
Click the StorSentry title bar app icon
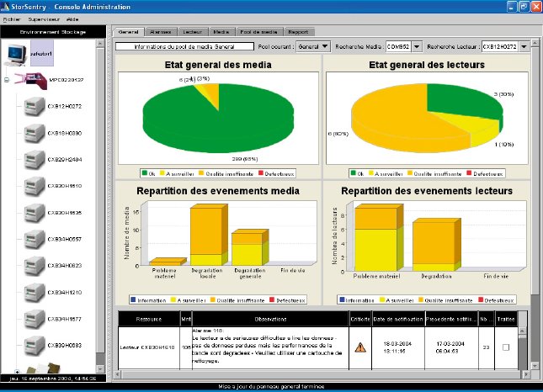pyautogui.click(x=5, y=7)
